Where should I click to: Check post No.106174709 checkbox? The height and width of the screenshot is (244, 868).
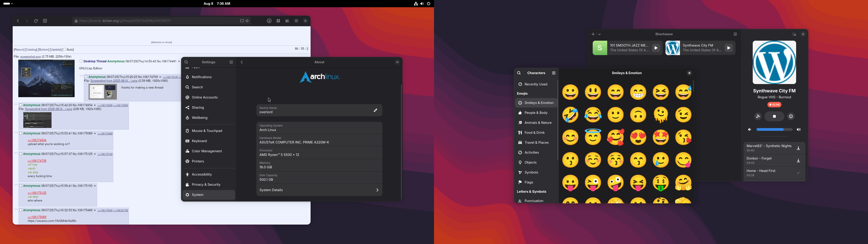pyautogui.click(x=86, y=77)
